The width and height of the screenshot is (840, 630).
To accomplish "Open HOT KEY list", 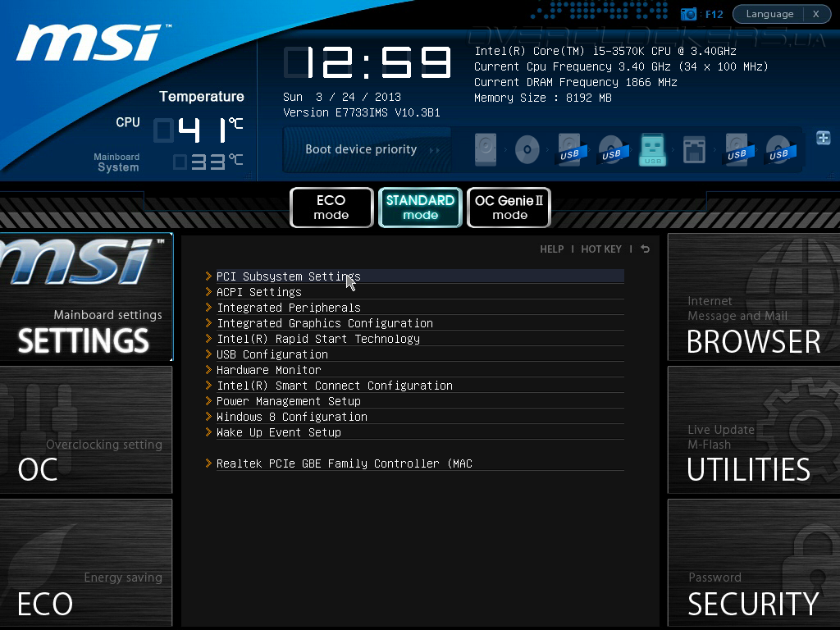I will [601, 249].
